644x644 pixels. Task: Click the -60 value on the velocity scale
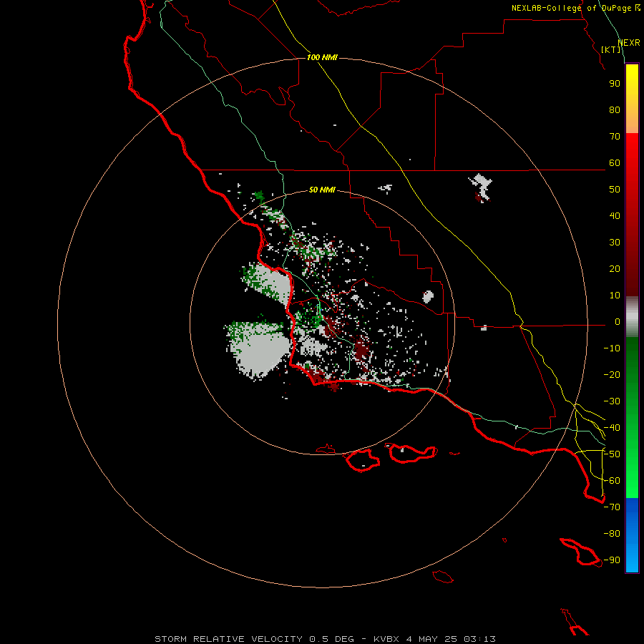(612, 481)
